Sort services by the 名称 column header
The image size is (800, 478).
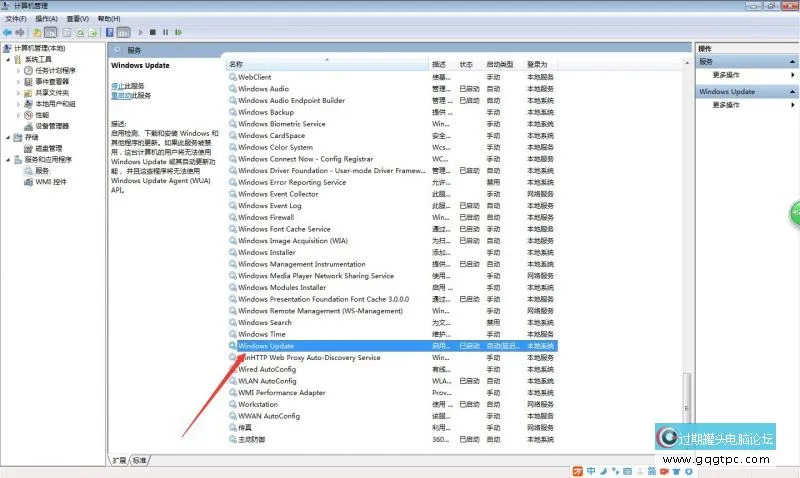(327, 64)
